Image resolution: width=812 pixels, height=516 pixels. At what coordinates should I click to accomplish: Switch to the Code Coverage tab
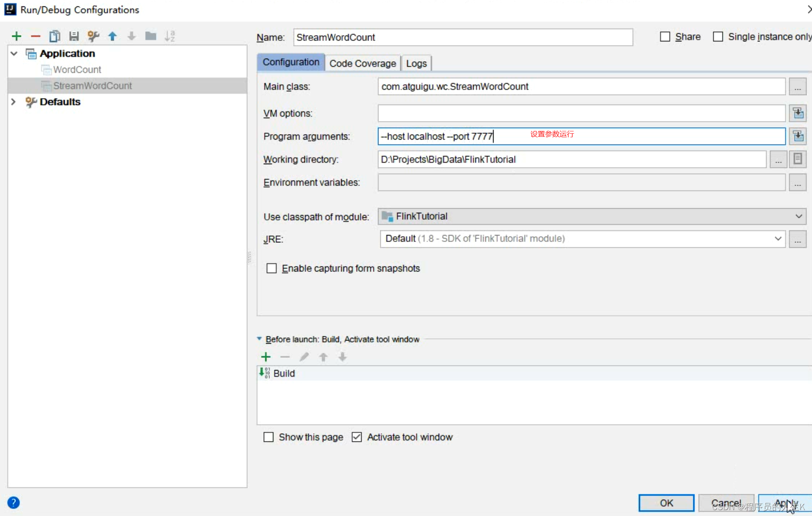click(x=363, y=63)
